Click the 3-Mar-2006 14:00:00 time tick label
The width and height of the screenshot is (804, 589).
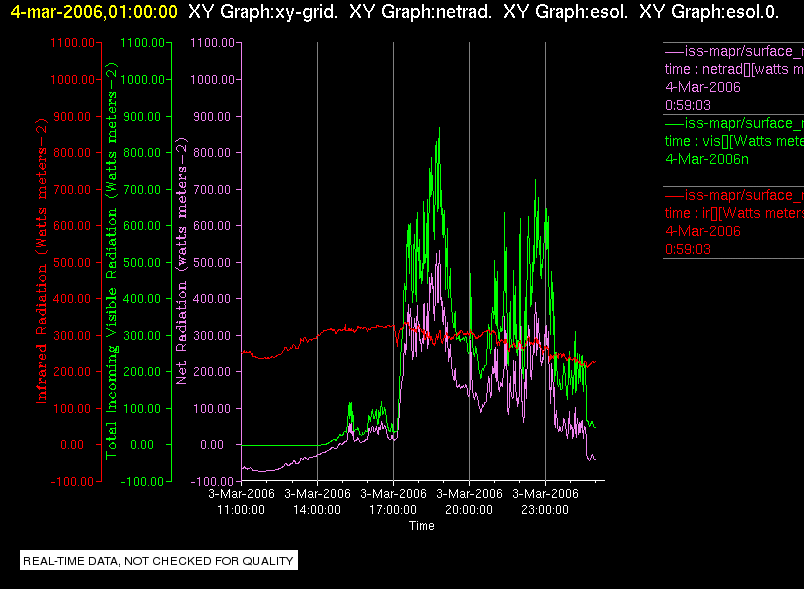point(317,502)
